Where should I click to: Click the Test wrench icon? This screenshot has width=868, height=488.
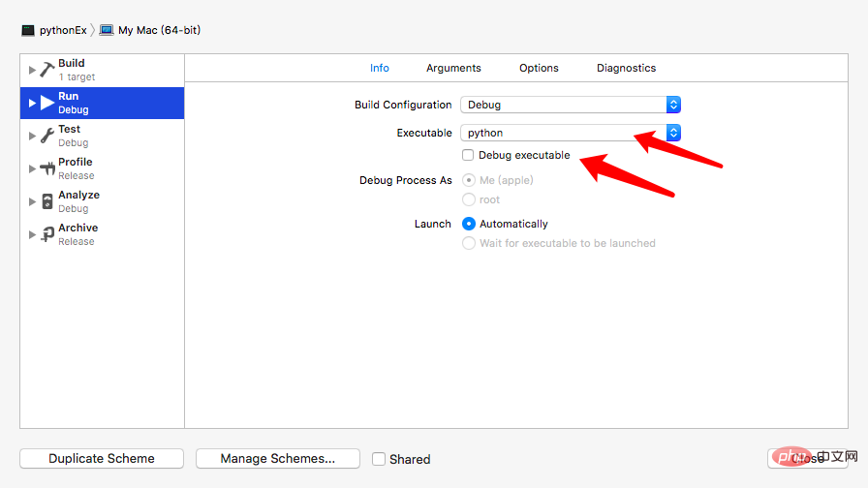(47, 136)
